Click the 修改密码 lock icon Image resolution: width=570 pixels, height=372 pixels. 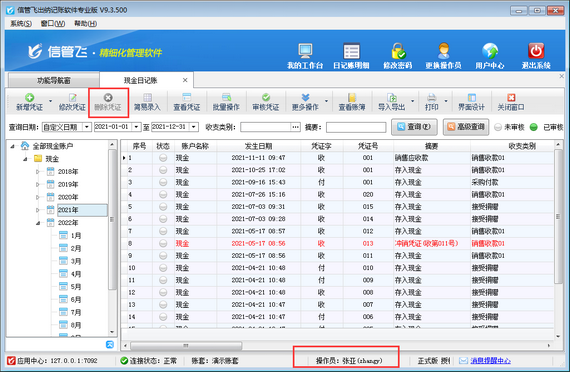click(x=398, y=51)
